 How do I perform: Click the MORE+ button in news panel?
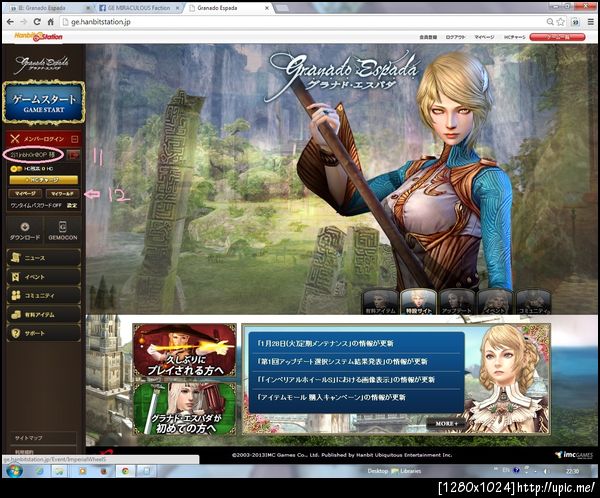446,424
